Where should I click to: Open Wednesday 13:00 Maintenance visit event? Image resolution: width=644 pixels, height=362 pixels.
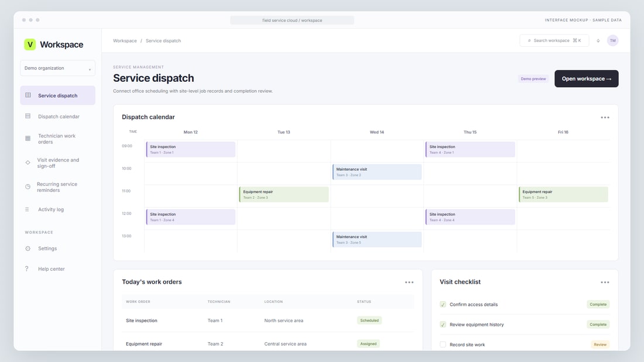tap(377, 240)
